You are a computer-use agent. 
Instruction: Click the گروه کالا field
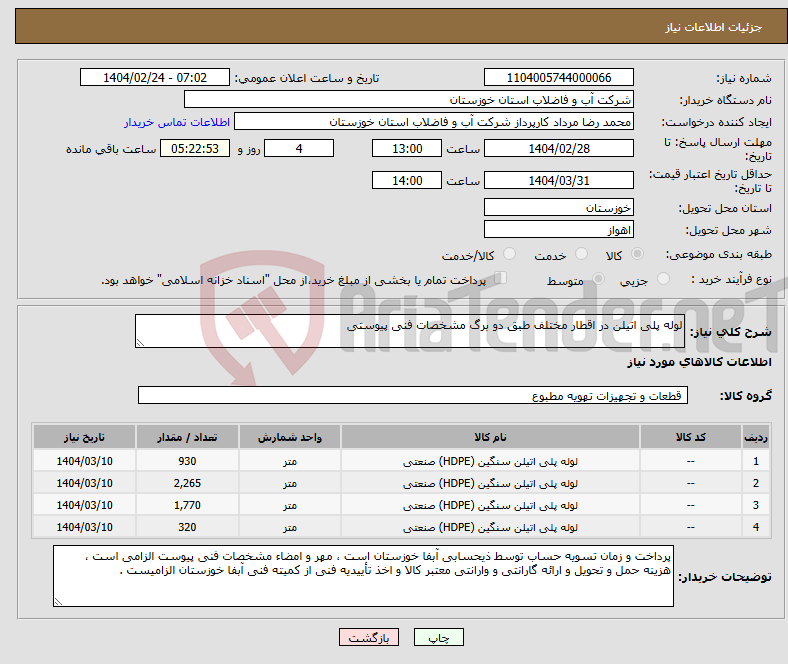click(413, 396)
